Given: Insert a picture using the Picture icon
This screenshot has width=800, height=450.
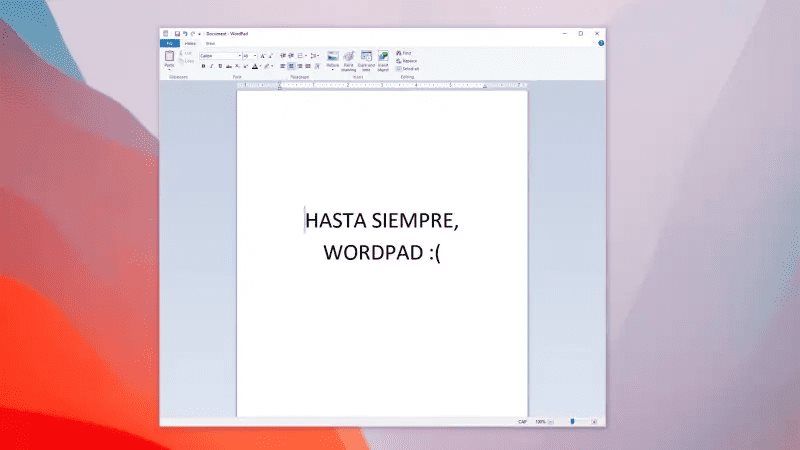Looking at the screenshot, I should [332, 57].
